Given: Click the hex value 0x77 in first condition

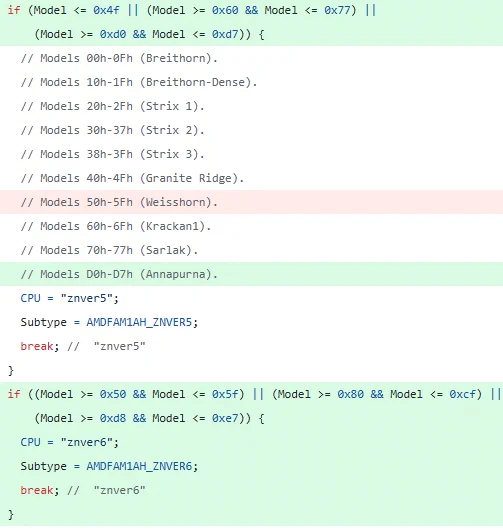Looking at the screenshot, I should (337, 10).
